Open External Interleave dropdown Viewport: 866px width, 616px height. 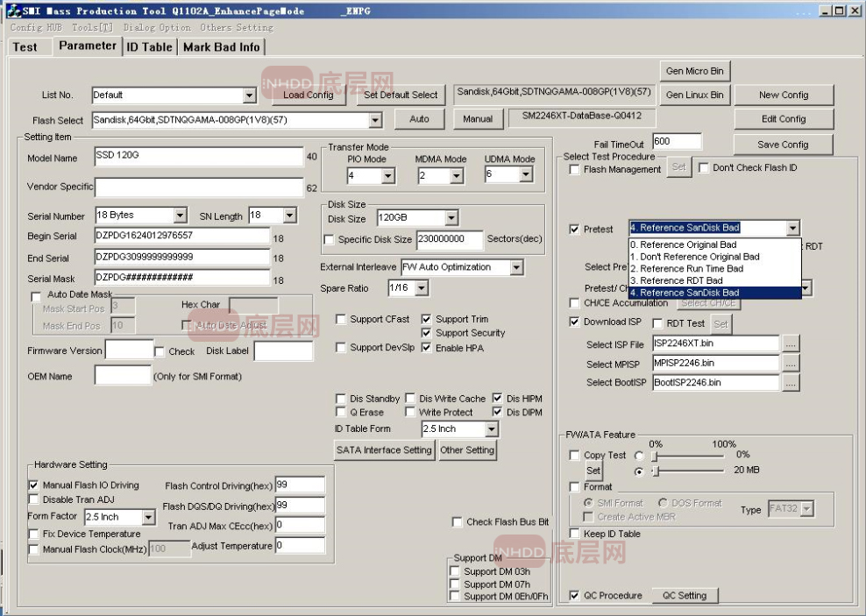click(516, 268)
